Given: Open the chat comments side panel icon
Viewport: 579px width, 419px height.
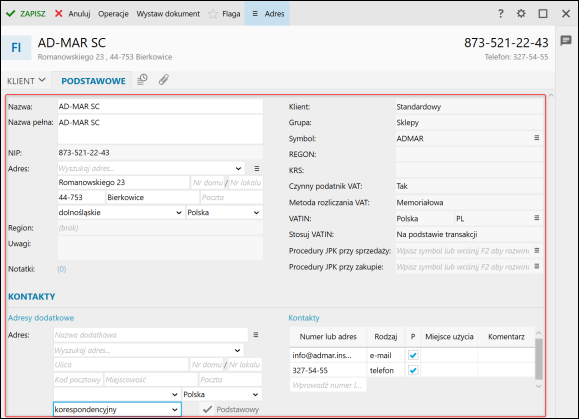Looking at the screenshot, I should 566,41.
